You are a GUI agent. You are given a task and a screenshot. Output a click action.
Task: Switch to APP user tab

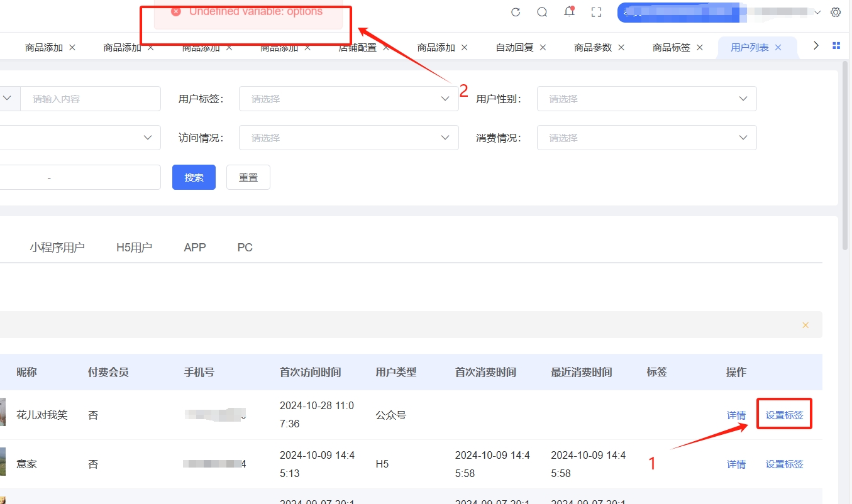coord(195,248)
